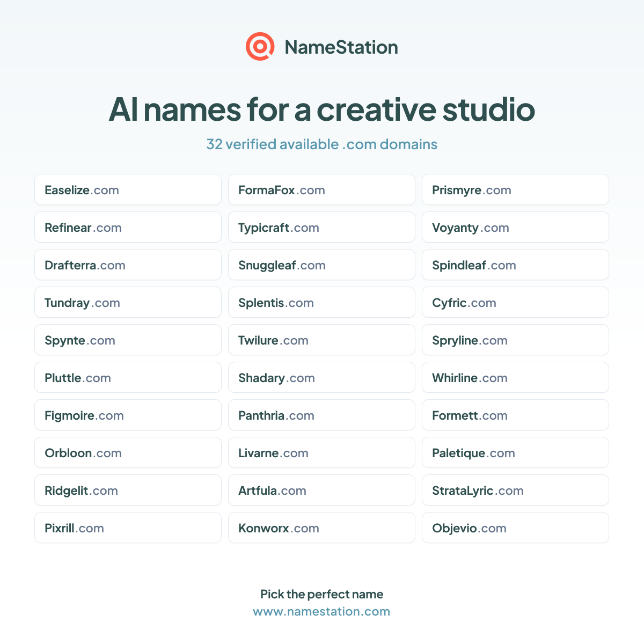Image resolution: width=644 pixels, height=644 pixels.
Task: Choose the Voyanty.com name
Action: 515,227
